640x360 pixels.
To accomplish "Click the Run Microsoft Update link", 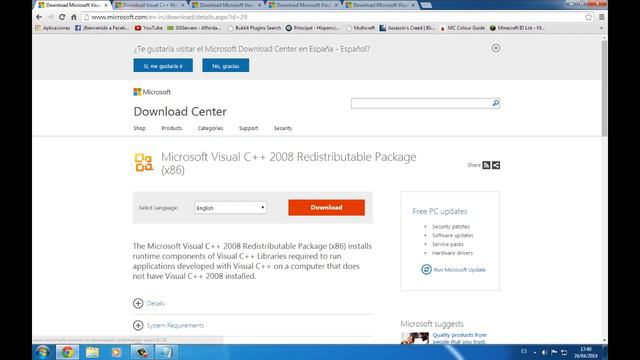I will pos(460,270).
